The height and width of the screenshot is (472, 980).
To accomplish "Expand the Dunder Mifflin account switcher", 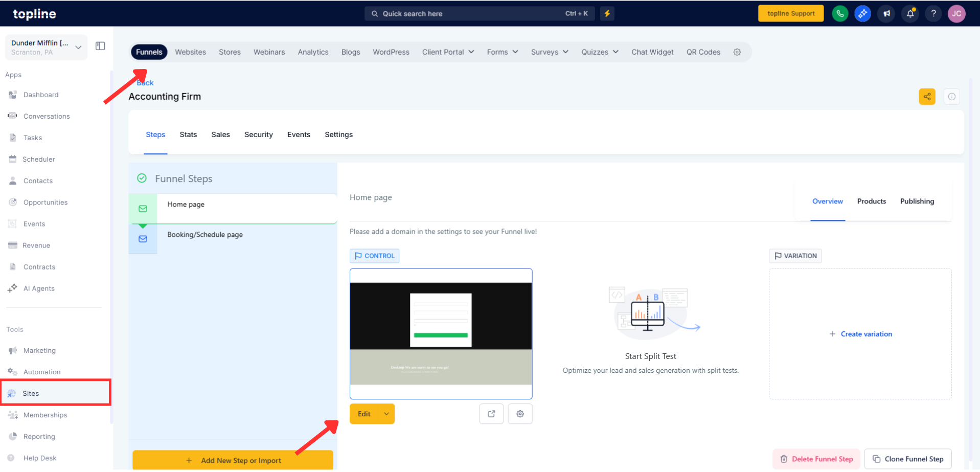I will pos(46,48).
